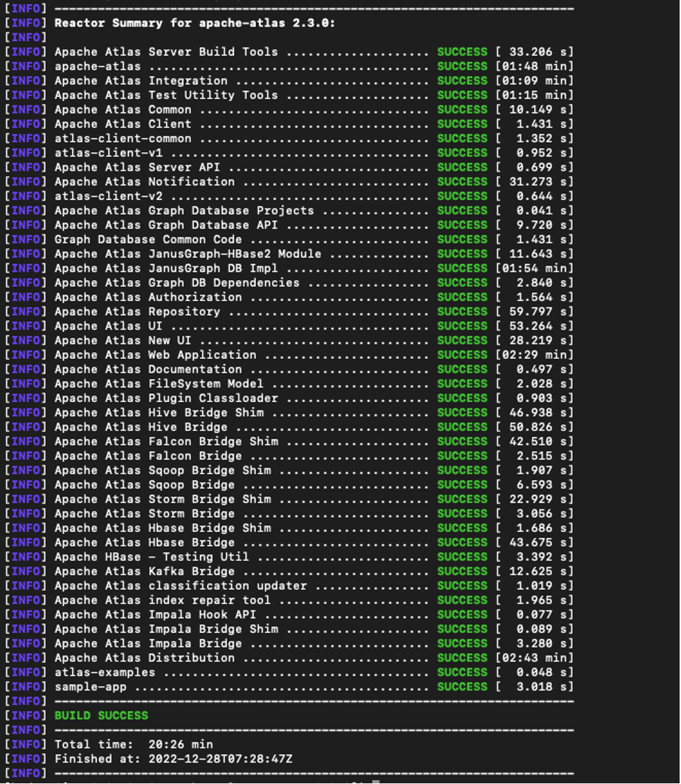Select 'Apache Atlas Graph Database Projects' text

pos(184,210)
